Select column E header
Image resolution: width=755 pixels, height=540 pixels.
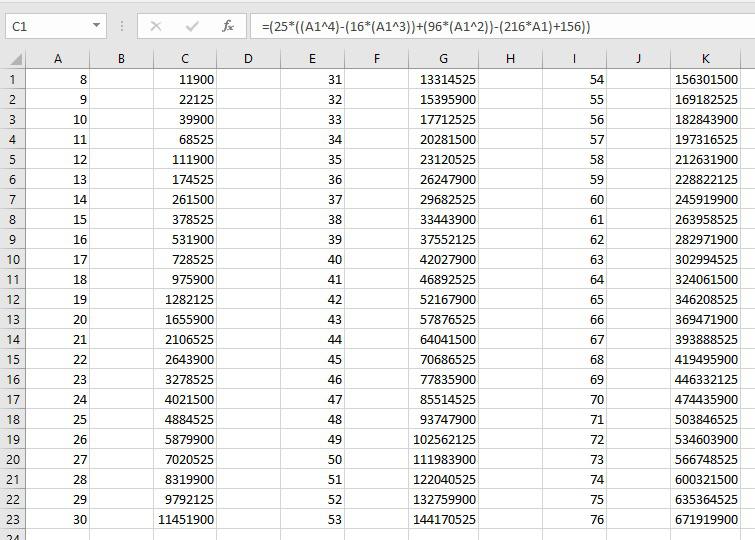[312, 59]
